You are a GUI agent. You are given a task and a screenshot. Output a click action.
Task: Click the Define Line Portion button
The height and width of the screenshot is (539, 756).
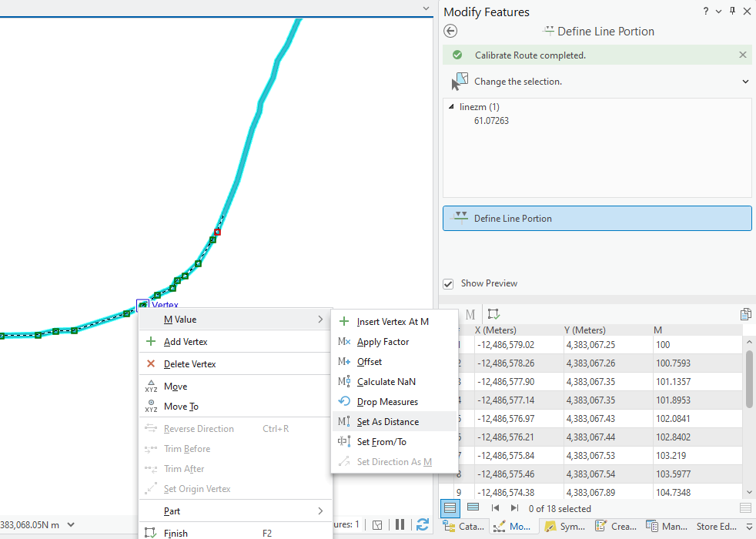[597, 218]
